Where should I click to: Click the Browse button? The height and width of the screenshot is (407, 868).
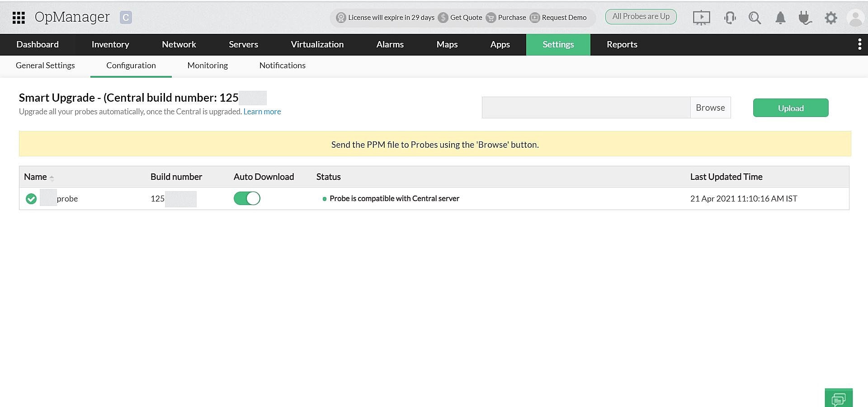tap(710, 108)
